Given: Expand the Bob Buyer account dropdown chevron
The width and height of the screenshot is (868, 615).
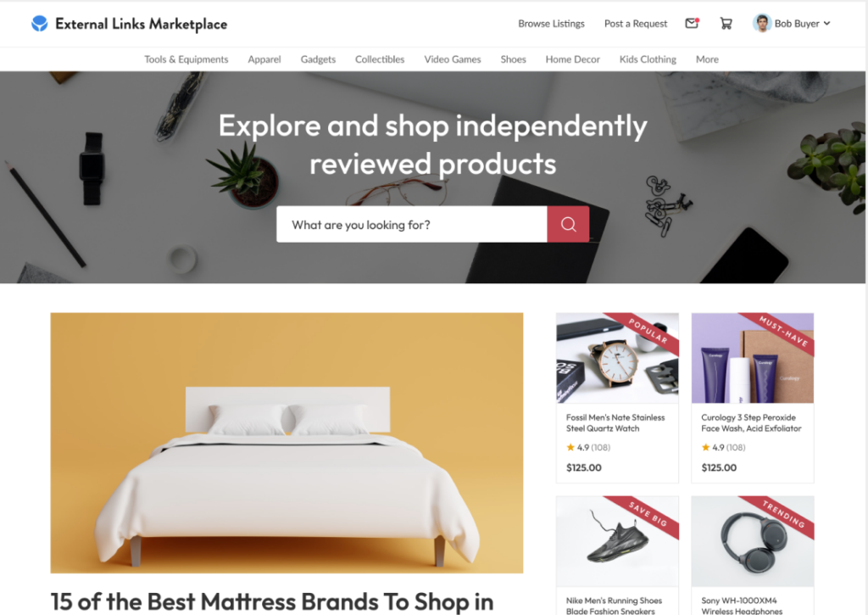Looking at the screenshot, I should 826,23.
